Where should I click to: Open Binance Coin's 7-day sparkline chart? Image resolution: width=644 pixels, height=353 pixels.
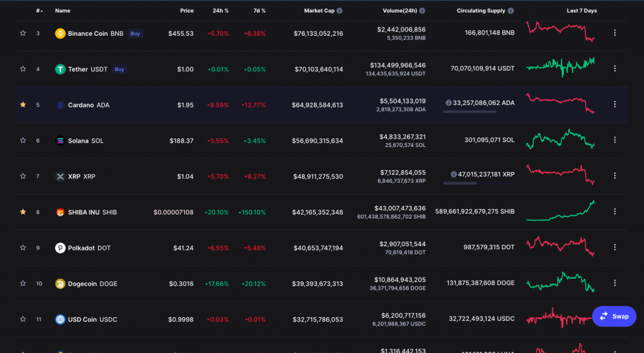click(560, 32)
